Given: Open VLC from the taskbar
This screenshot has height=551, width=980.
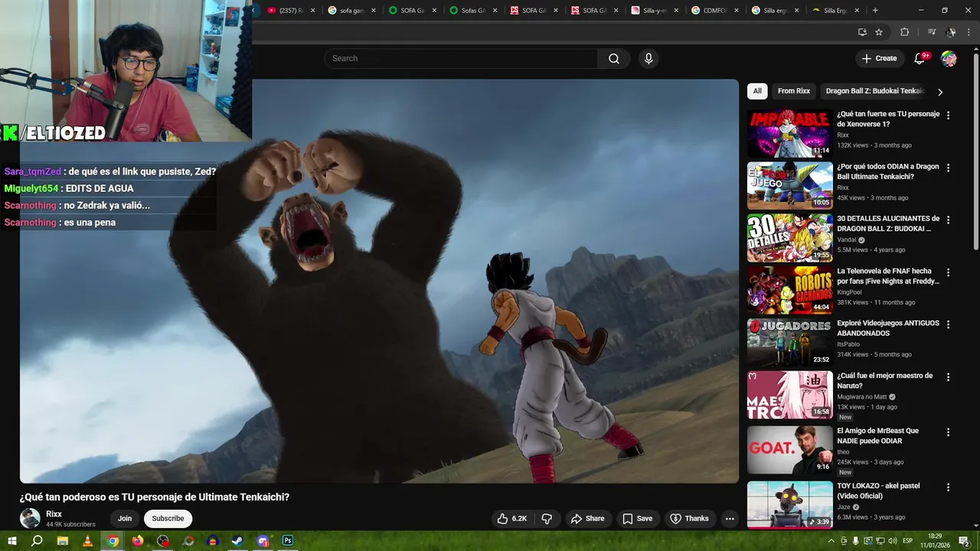Looking at the screenshot, I should tap(87, 540).
